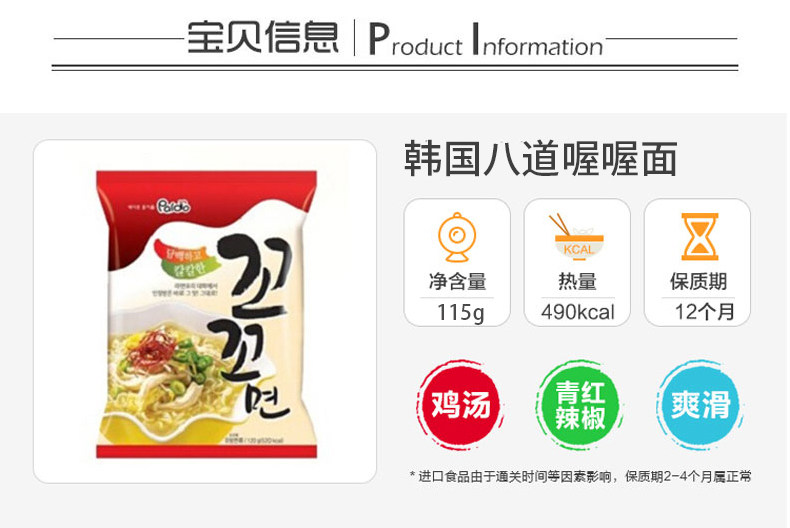Screen dimensions: 790x528
Task: Click the red 鸡汤 stamp badge
Action: pos(460,404)
